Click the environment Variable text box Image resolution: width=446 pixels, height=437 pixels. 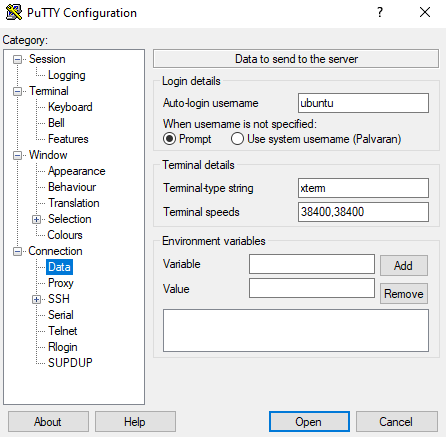(x=312, y=264)
